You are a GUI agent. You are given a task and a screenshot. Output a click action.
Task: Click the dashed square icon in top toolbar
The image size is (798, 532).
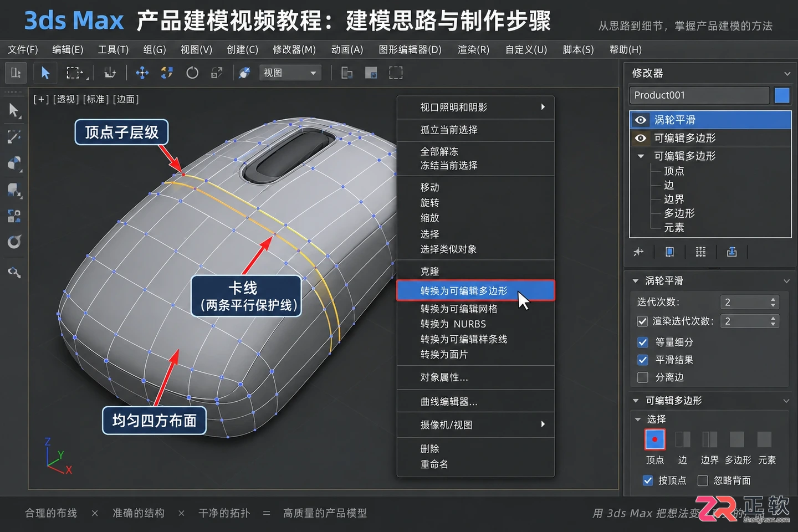click(396, 73)
